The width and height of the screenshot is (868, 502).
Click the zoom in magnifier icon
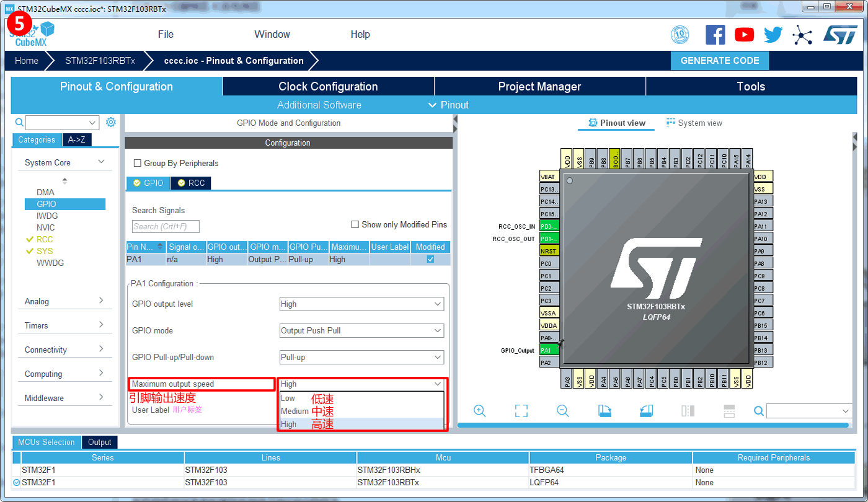(479, 411)
